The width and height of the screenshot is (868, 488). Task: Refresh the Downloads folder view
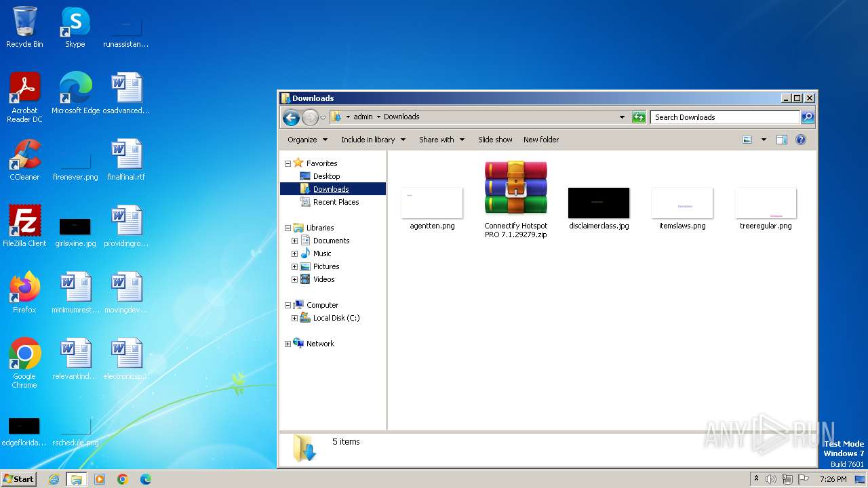638,117
